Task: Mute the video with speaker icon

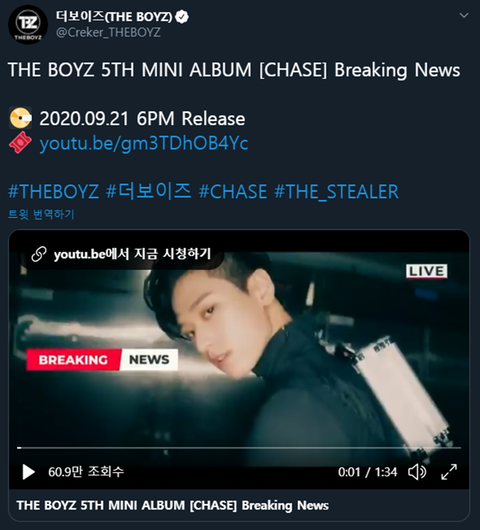Action: tap(417, 472)
